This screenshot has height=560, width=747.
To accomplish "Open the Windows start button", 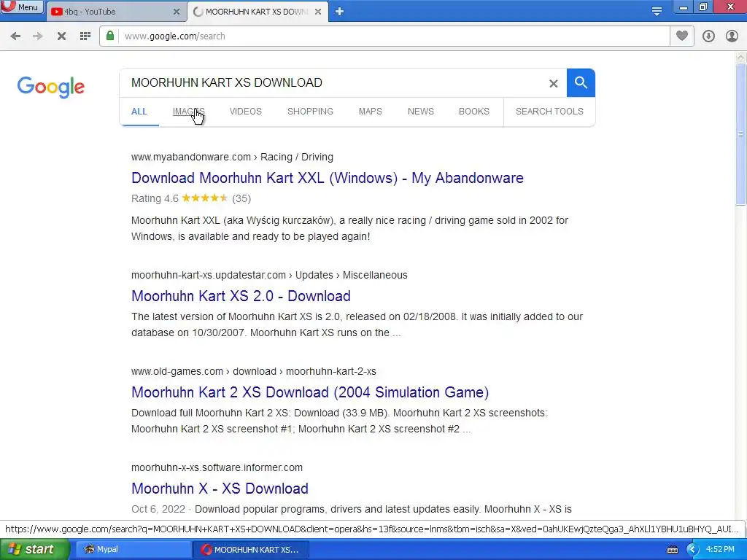I will [34, 550].
